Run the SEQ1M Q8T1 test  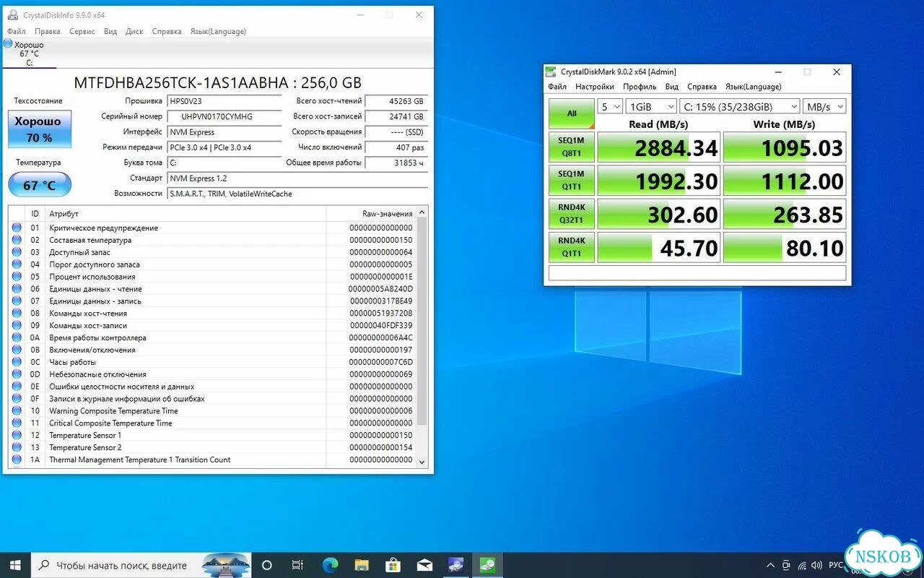(572, 147)
